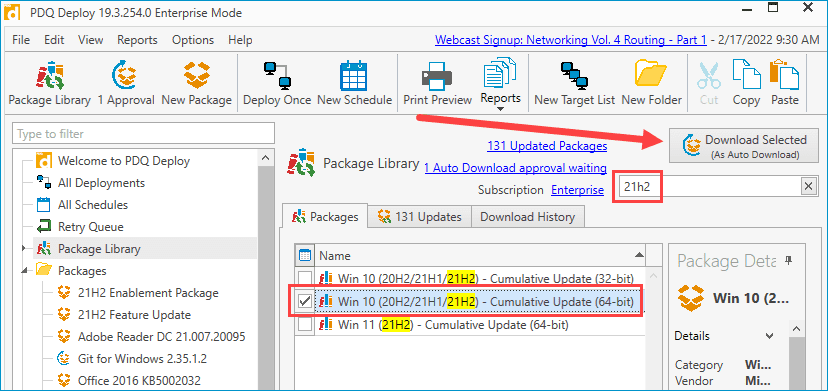This screenshot has height=391, width=828.
Task: Click the tree scrollbar up arrow
Action: (x=266, y=158)
